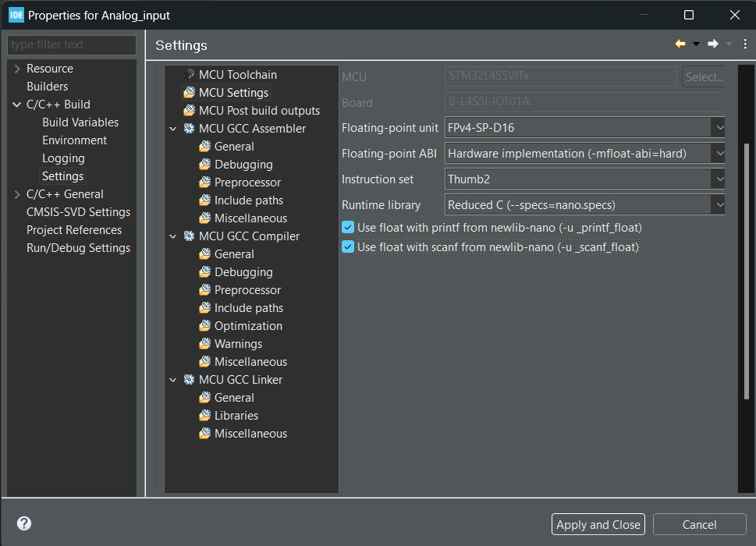
Task: Click the Libraries icon under MCU GCC Linker
Action: (x=204, y=416)
